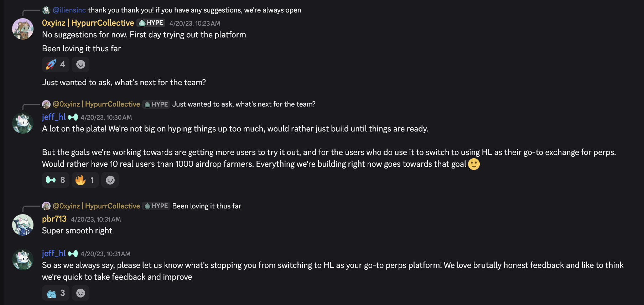Click the Oxyinz | HypurrCollective username
This screenshot has width=644, height=305.
[88, 23]
